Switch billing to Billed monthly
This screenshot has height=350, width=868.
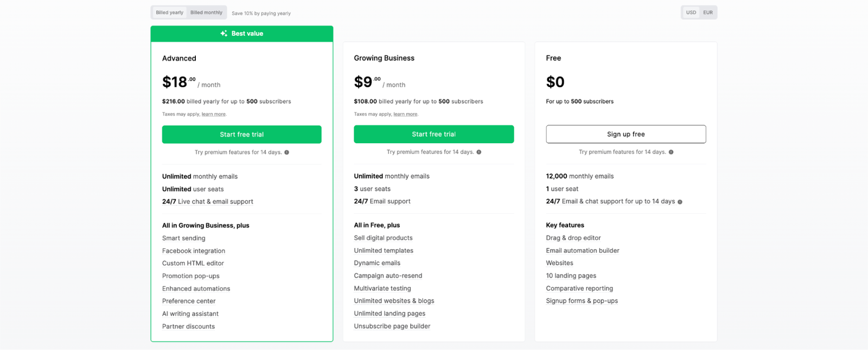click(206, 12)
